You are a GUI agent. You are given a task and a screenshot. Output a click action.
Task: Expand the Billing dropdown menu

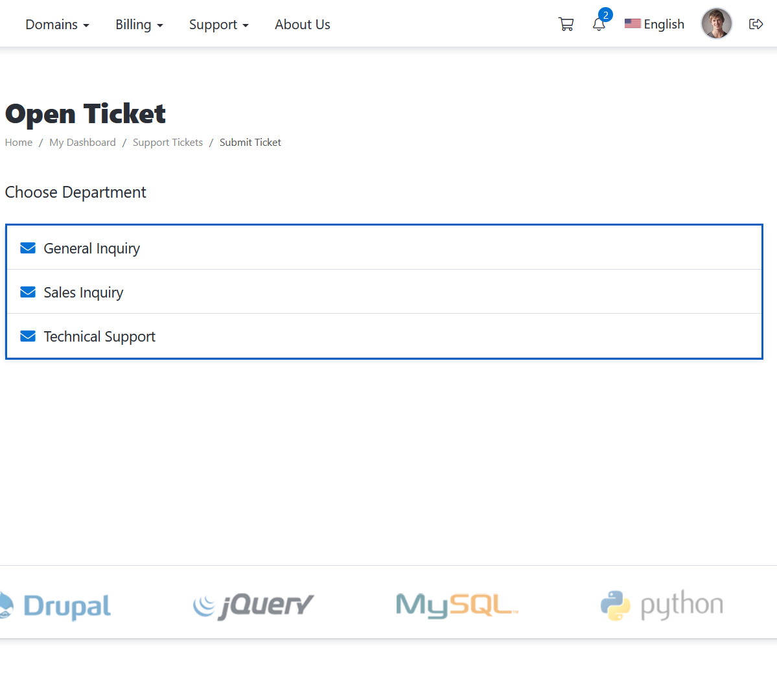coord(139,25)
